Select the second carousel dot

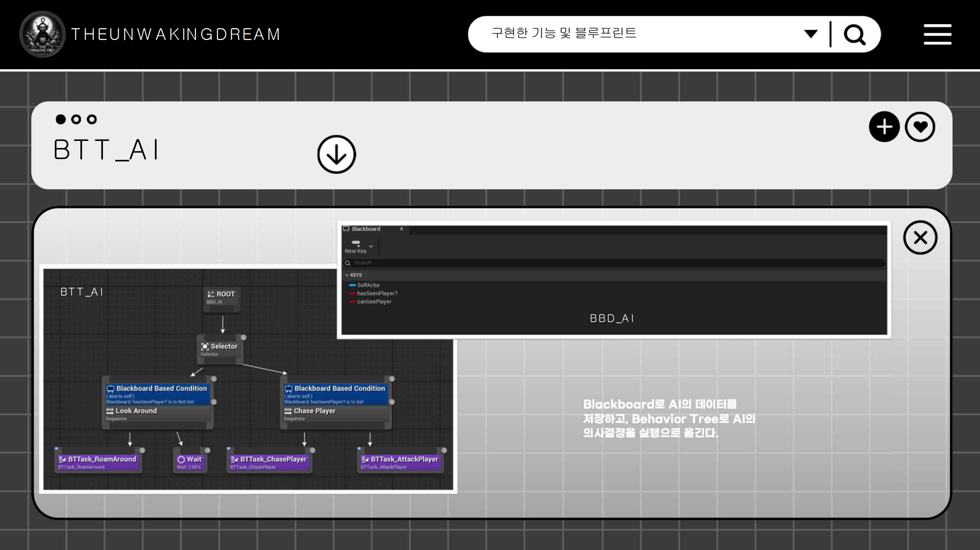(76, 119)
